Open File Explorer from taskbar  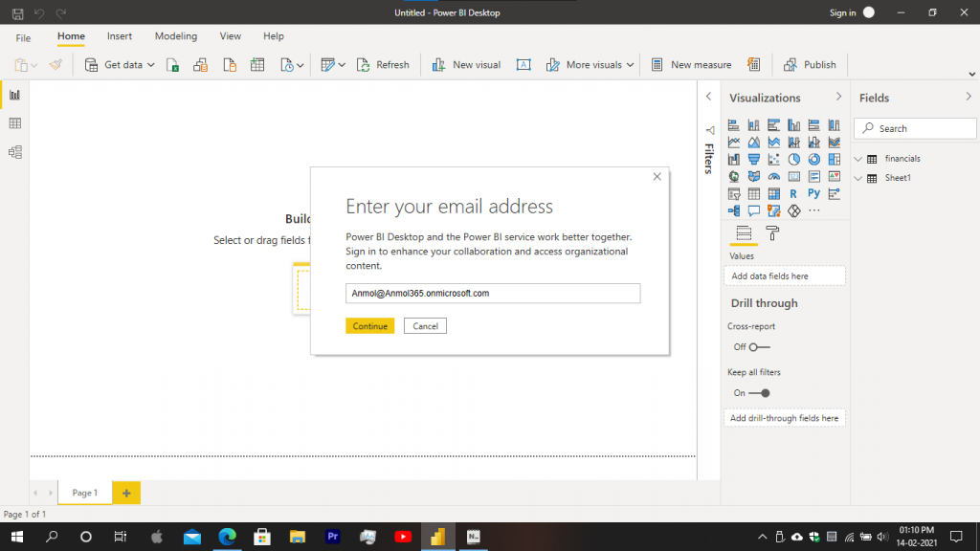tap(298, 537)
